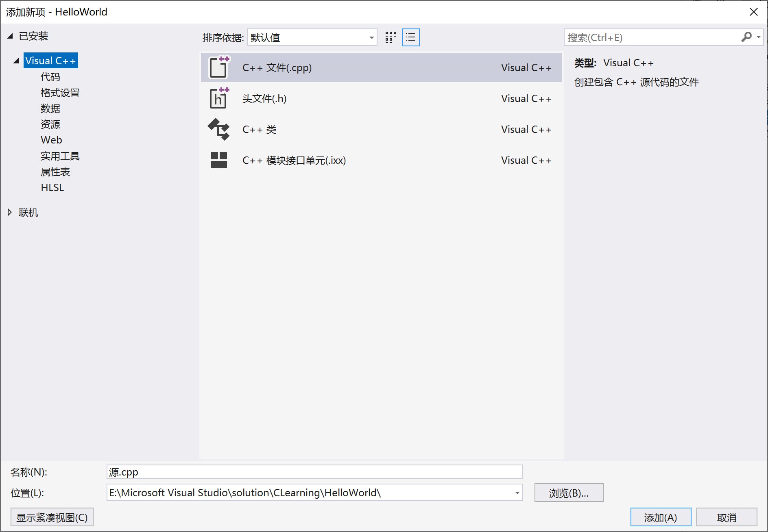Viewport: 768px width, 532px height.
Task: Click the 取消 button
Action: (727, 517)
